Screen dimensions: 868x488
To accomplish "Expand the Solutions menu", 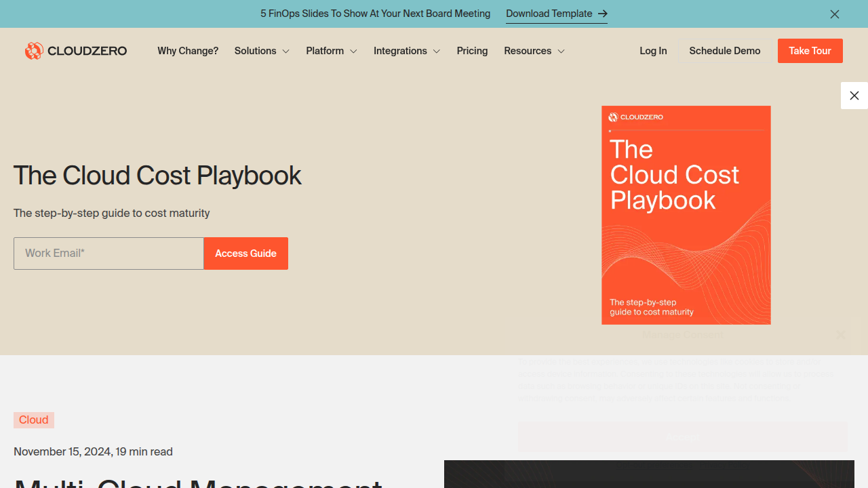I will tap(262, 51).
